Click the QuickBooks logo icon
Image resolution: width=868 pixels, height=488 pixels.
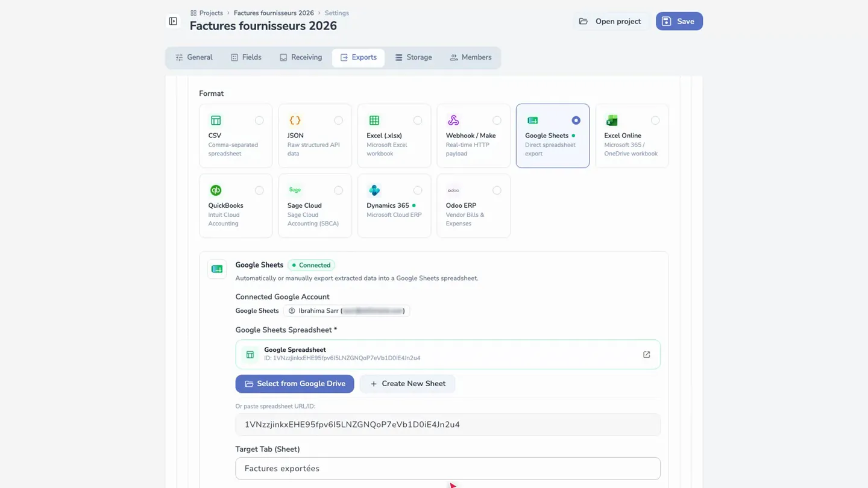tap(216, 190)
